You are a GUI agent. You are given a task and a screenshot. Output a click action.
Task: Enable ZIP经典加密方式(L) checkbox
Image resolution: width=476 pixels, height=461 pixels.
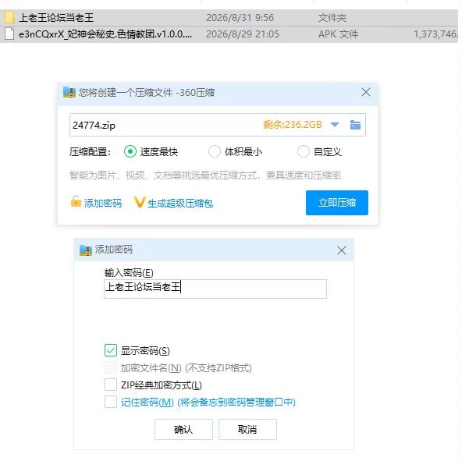point(111,385)
